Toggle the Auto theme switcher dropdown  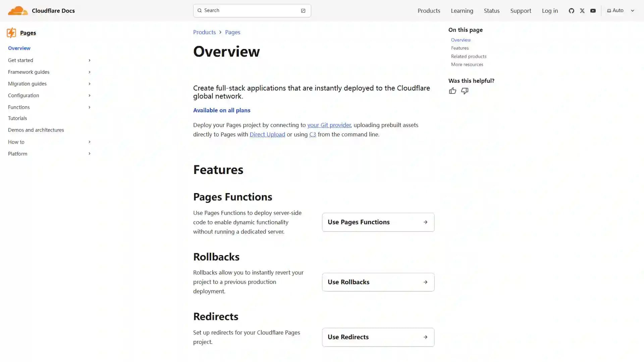coord(621,11)
